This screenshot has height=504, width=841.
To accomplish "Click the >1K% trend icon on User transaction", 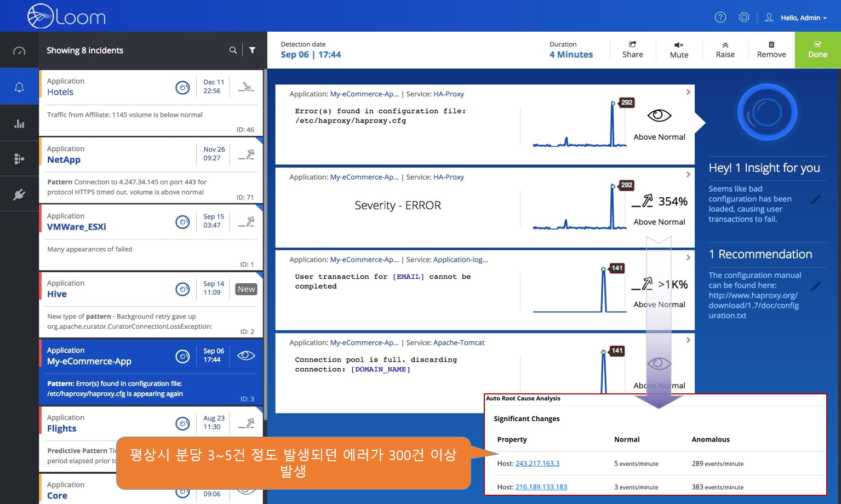I will tap(642, 284).
